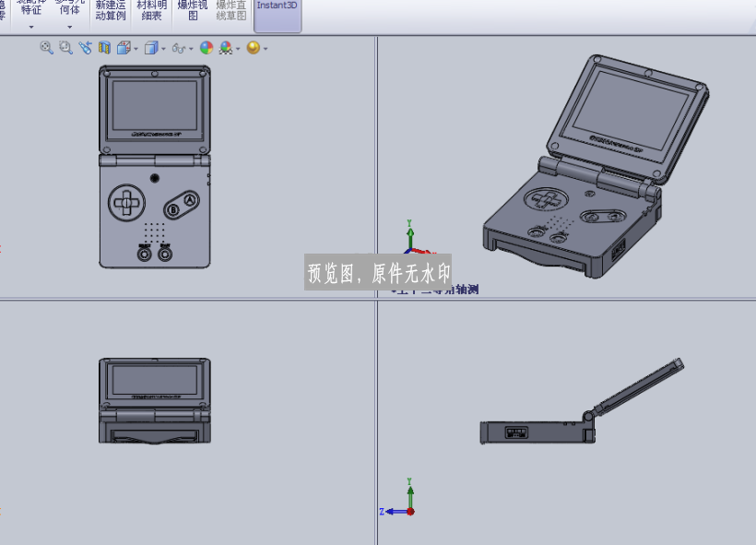Click the XYZ triad in top-right viewport
This screenshot has height=545, width=756.
[417, 239]
